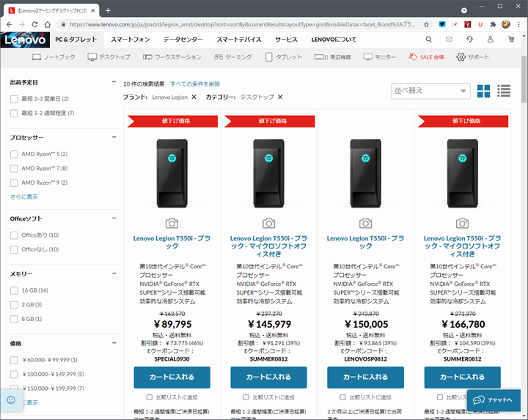This screenshot has height=420, width=528.
Task: Open the Chrome profile avatar
Action: pyautogui.click(x=506, y=24)
